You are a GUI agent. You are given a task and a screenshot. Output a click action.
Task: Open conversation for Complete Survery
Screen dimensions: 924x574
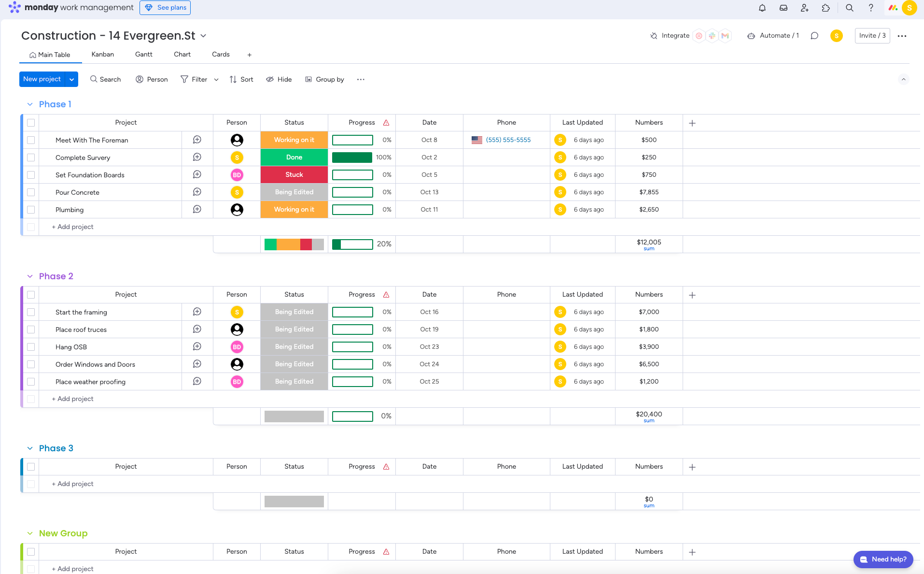click(197, 157)
